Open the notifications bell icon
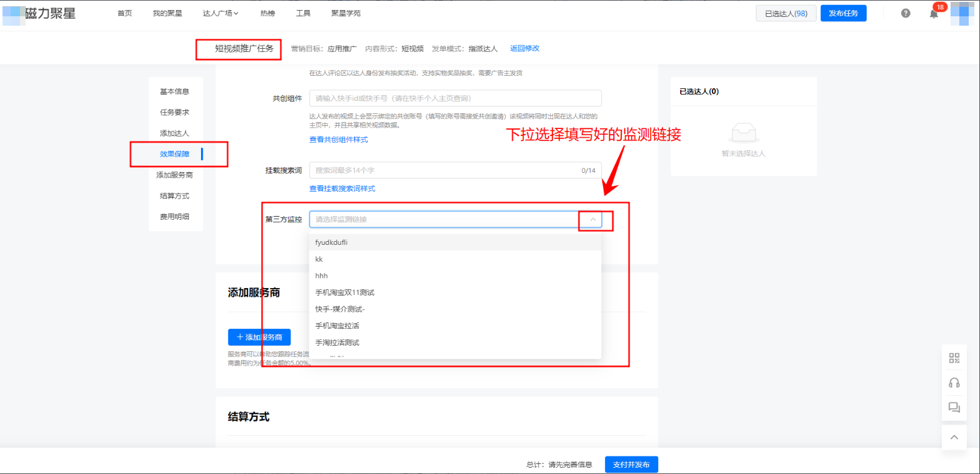Viewport: 980px width, 474px height. click(934, 14)
